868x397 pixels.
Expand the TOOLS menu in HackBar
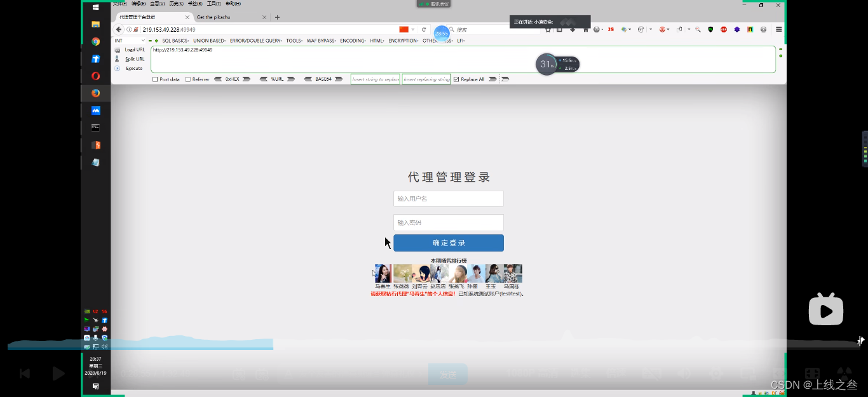[x=294, y=41]
